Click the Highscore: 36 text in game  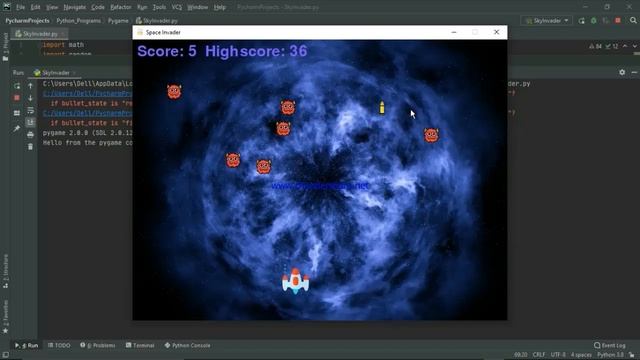(x=256, y=51)
